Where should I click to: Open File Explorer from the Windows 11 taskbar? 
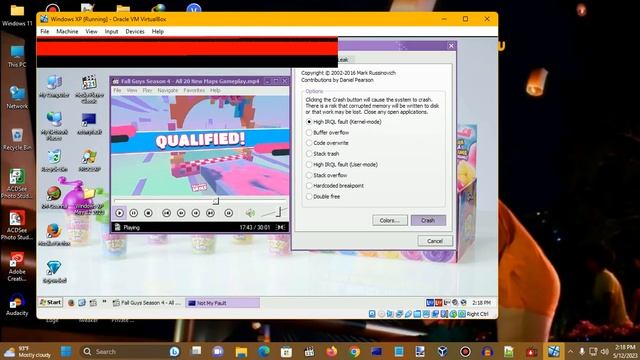[x=241, y=351]
